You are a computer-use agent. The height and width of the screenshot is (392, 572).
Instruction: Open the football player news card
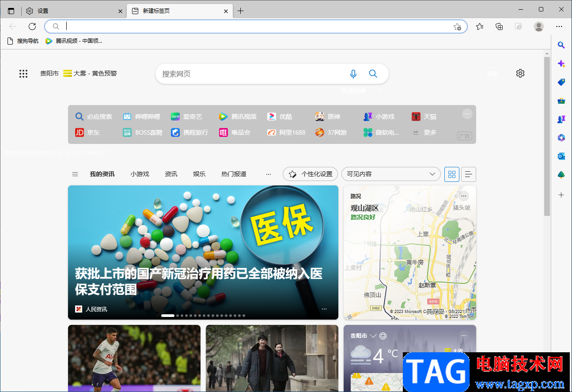click(134, 358)
